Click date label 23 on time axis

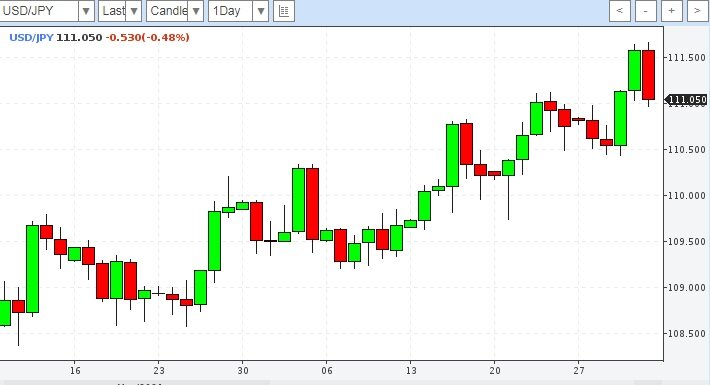(159, 371)
